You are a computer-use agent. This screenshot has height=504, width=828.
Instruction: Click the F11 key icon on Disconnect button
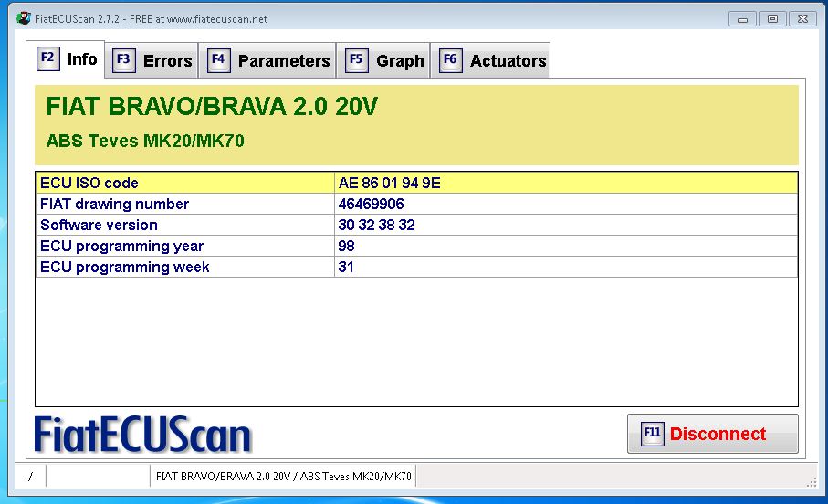point(652,434)
